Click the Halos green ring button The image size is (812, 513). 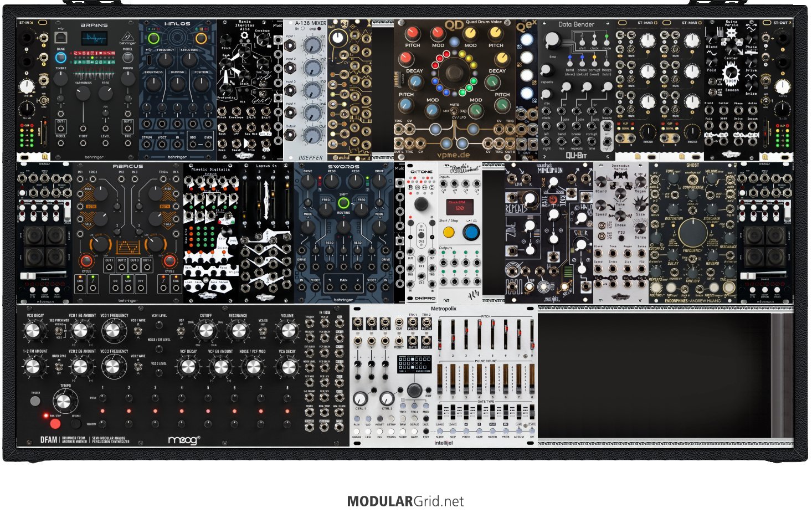coord(153,39)
